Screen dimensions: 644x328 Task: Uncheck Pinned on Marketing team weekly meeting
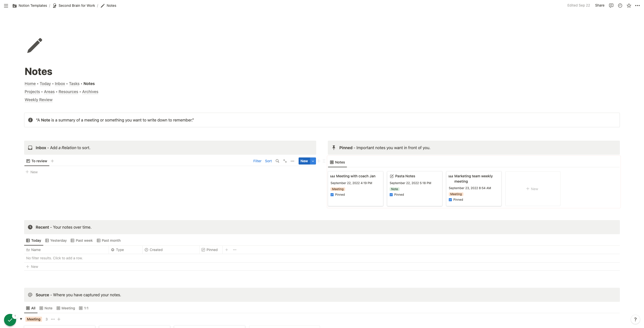click(x=450, y=200)
